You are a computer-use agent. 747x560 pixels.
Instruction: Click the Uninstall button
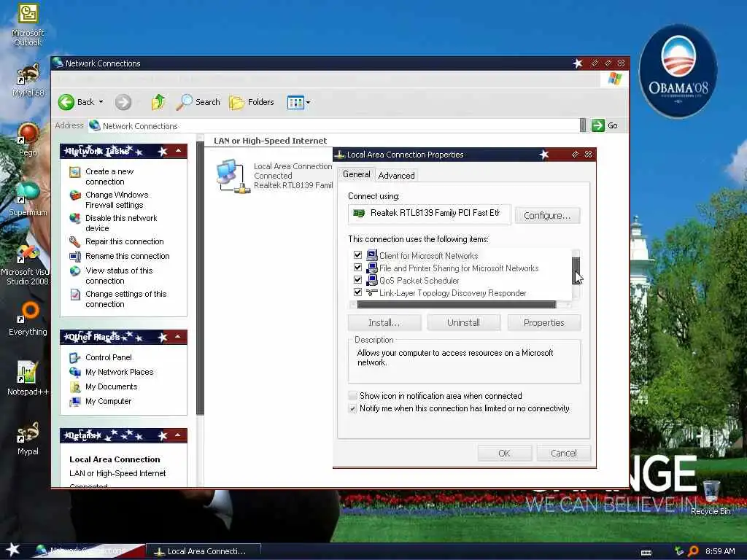pos(463,322)
